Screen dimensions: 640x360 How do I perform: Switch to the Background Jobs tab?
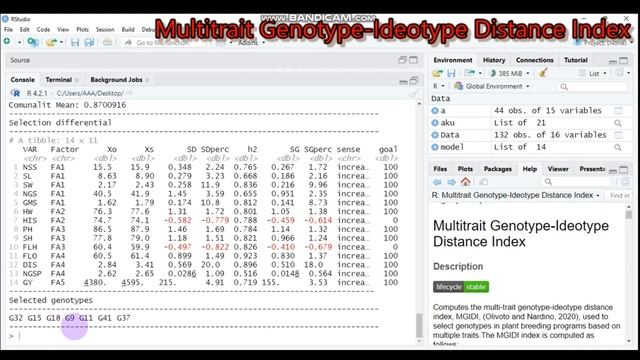click(116, 80)
